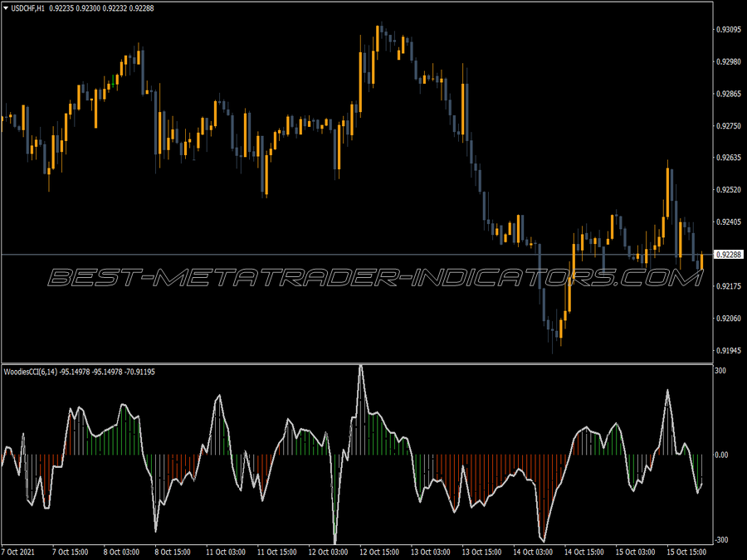Click the 0.93095 price scale label
Viewport: 747px width, 560px height.
(729, 30)
